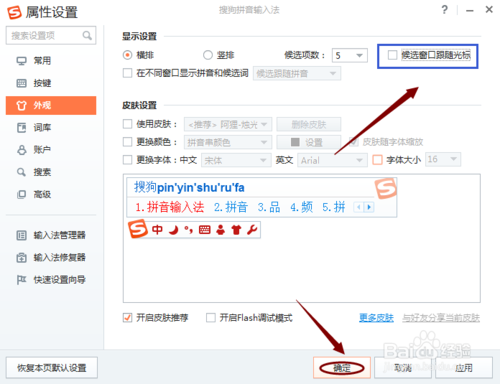
Task: Check the 字体大小 checkbox
Action: pos(377,160)
